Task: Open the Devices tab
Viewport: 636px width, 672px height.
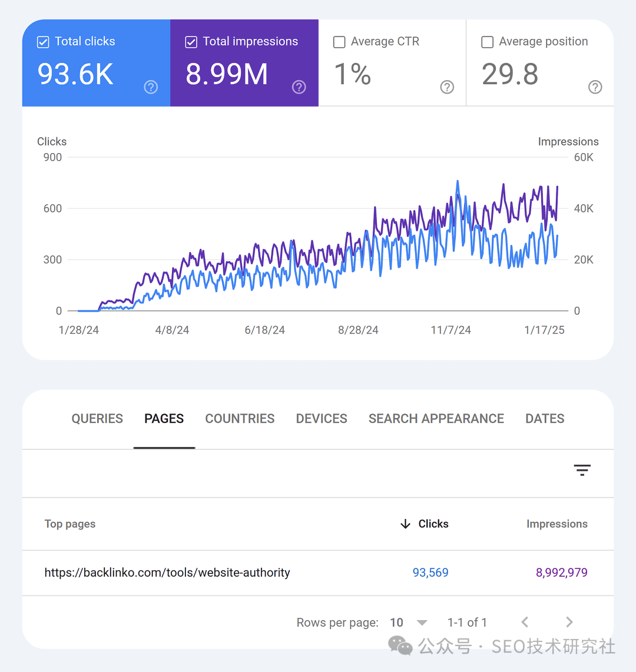Action: pyautogui.click(x=322, y=419)
